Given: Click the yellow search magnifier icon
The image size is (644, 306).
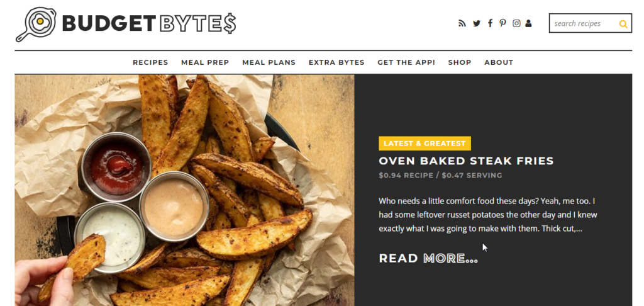Looking at the screenshot, I should 623,25.
